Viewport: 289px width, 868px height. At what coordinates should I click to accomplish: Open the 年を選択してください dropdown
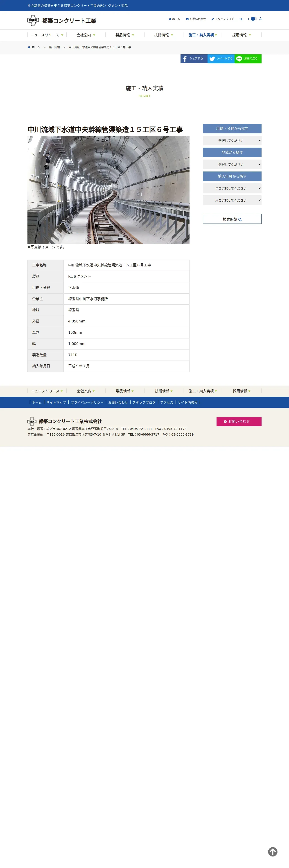pyautogui.click(x=232, y=188)
